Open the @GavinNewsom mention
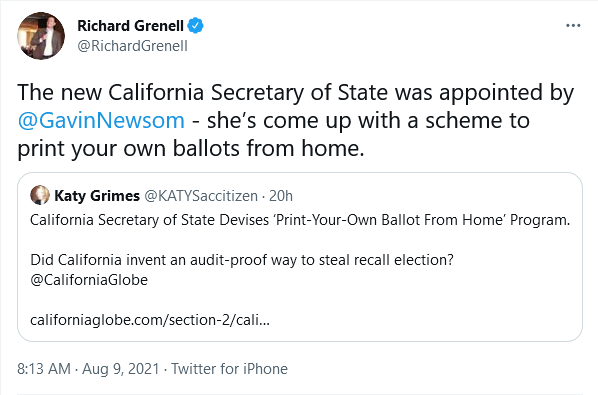This screenshot has height=395, width=598. [101, 120]
